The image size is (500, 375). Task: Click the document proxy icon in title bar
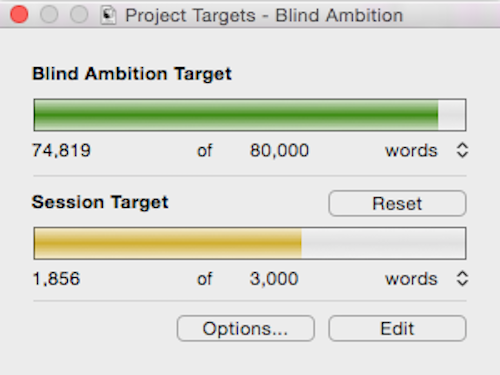(108, 15)
